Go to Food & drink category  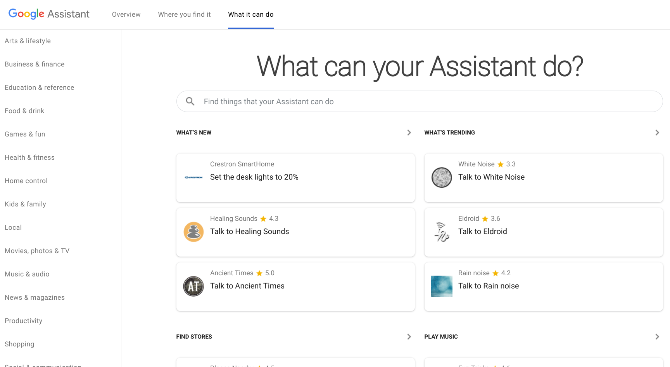(x=24, y=111)
